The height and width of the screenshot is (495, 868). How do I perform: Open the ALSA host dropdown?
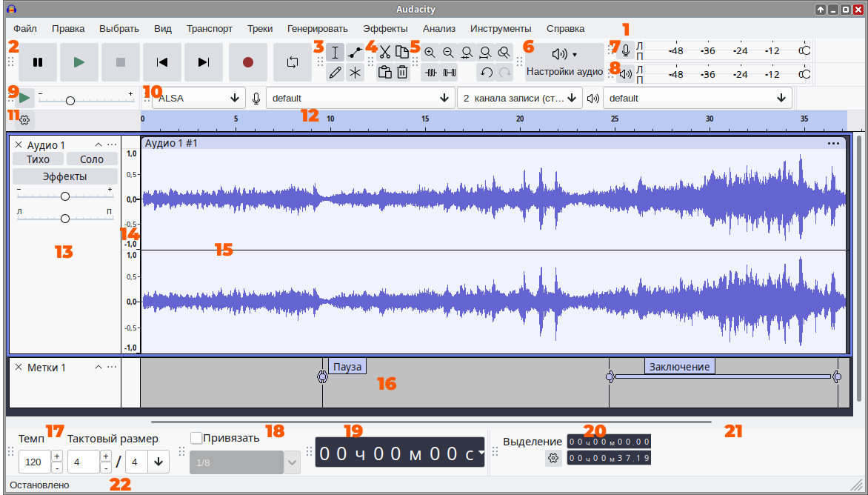tap(198, 98)
